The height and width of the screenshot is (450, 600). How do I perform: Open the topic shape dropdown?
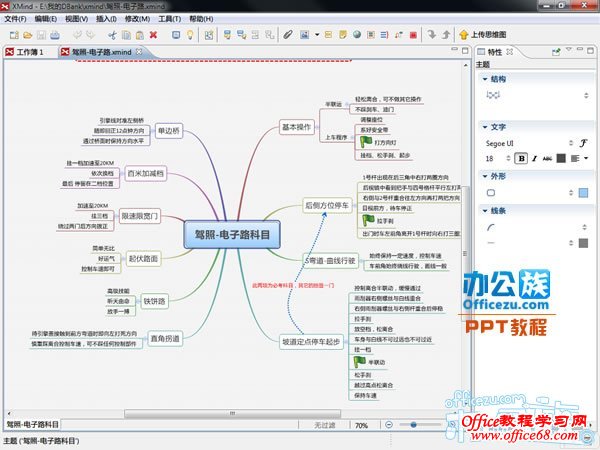(571, 193)
